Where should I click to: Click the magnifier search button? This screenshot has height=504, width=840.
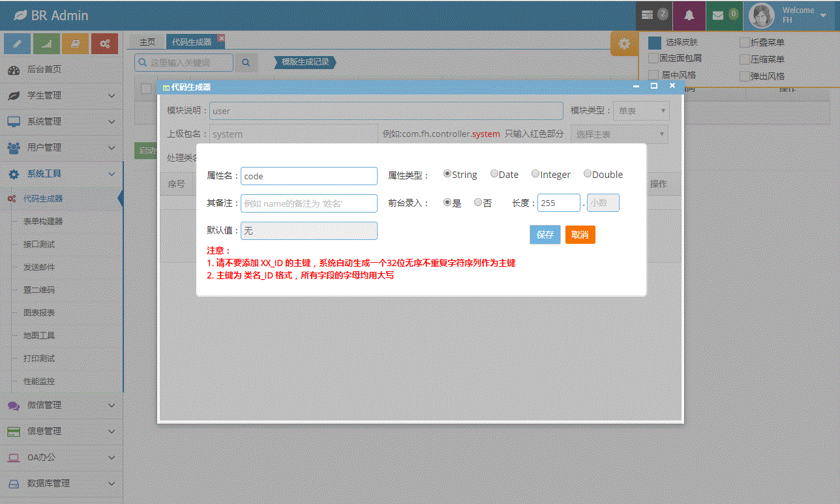(246, 63)
